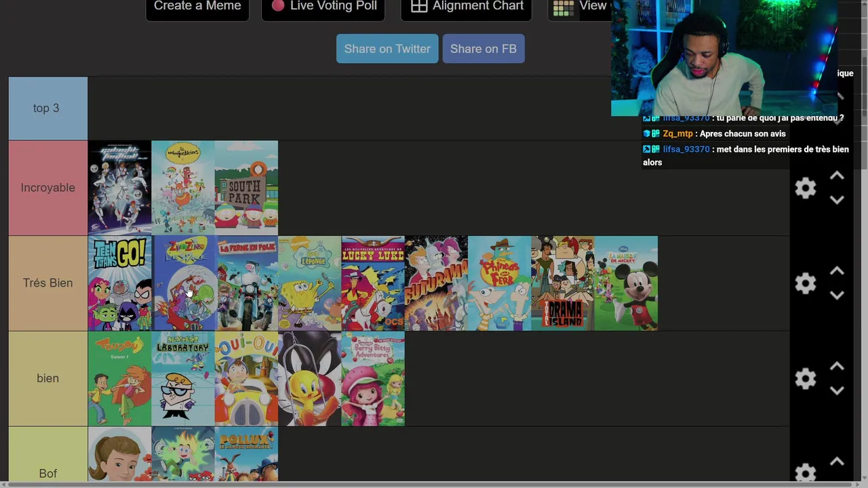The width and height of the screenshot is (868, 488).
Task: Select the green-glow cartoon thumbnail in Bof row
Action: (183, 455)
